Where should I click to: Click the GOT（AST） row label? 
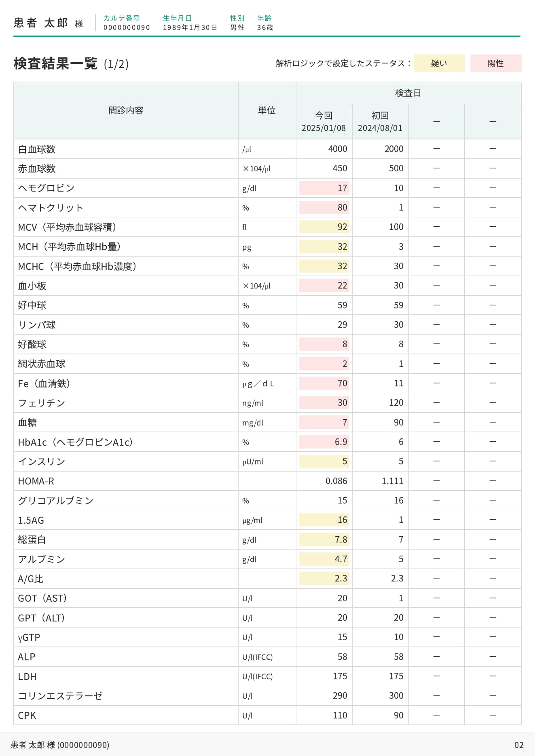tap(42, 598)
